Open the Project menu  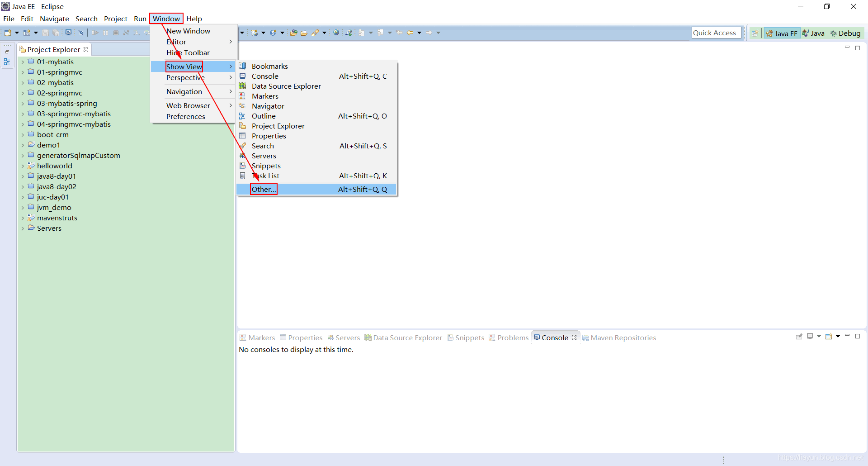(x=115, y=19)
